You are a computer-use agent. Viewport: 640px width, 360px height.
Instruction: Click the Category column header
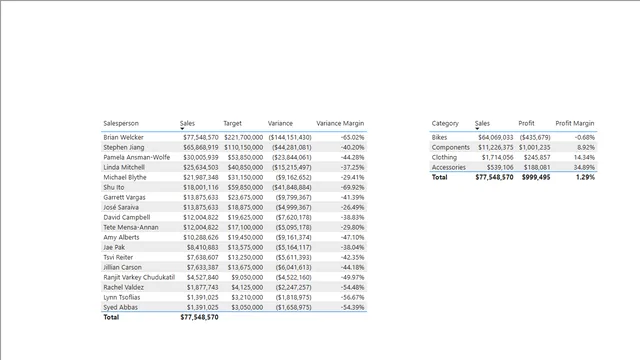click(x=445, y=123)
